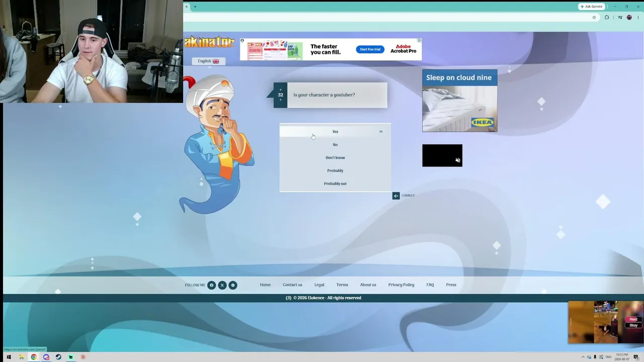Viewport: 644px width, 362px height.
Task: Open the taskbar clock and date
Action: click(x=622, y=357)
